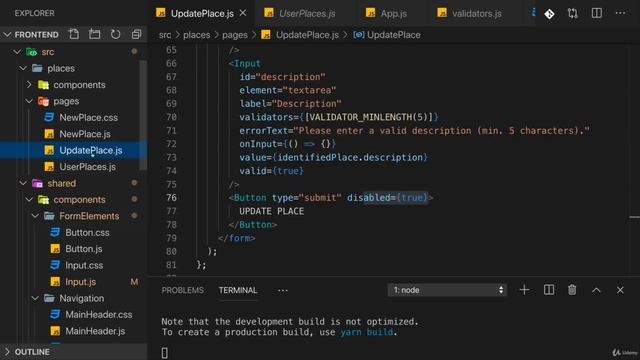The image size is (640, 360).
Task: Collapse all folders in explorer
Action: [x=136, y=34]
